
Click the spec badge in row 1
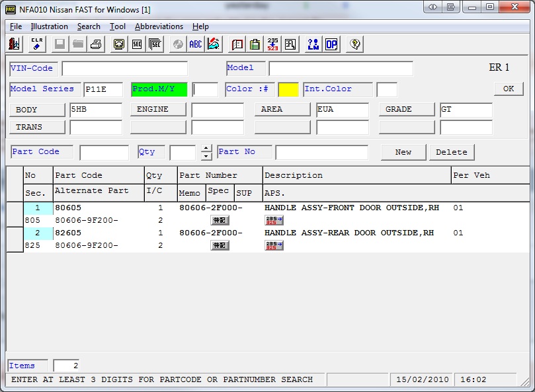coord(220,220)
